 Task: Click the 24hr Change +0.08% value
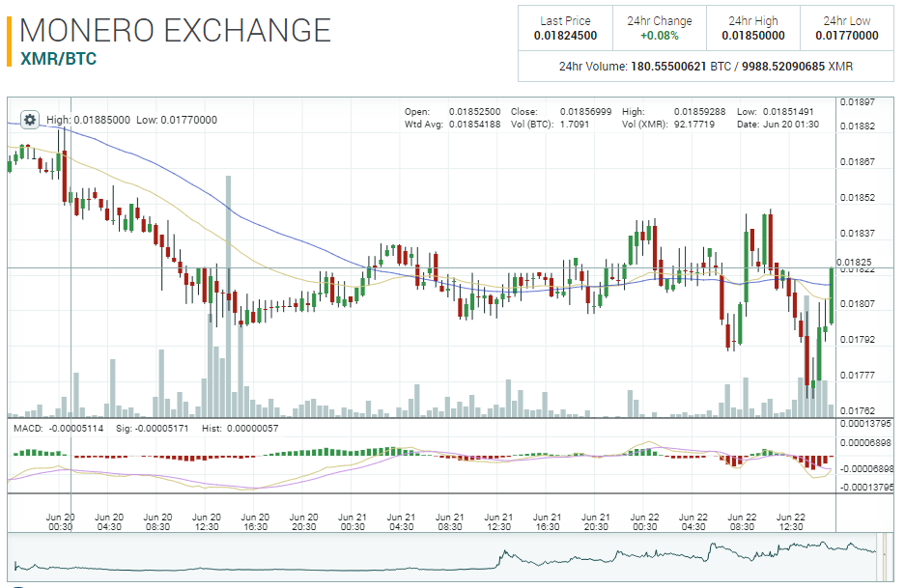point(659,36)
